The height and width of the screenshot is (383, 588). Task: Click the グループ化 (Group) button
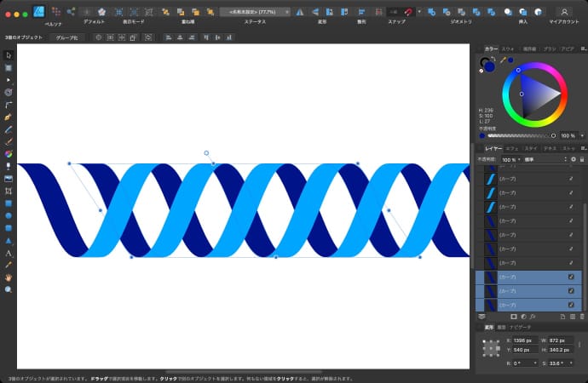tap(66, 37)
